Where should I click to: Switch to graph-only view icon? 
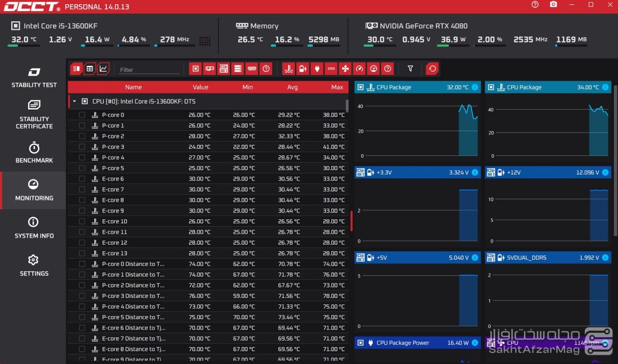(103, 69)
